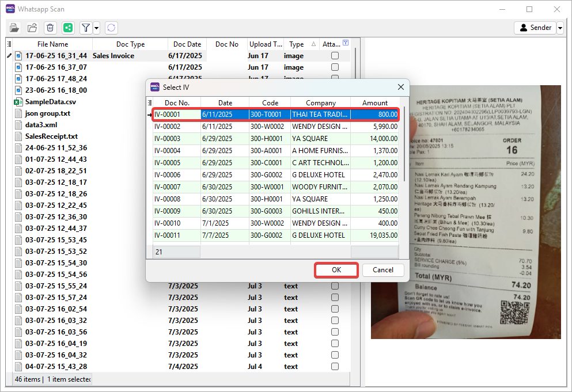Click the refresh circular arrows icon
Image resolution: width=572 pixels, height=392 pixels.
point(111,28)
